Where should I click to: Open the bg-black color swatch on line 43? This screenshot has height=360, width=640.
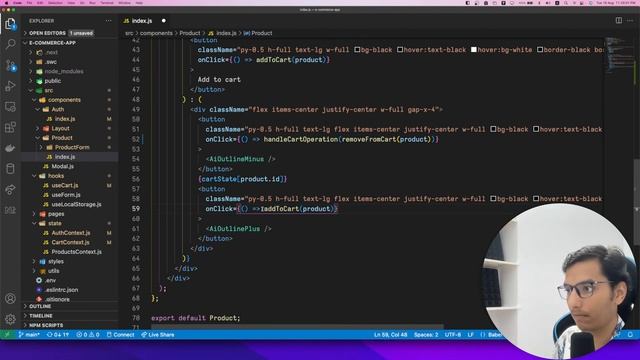click(357, 50)
